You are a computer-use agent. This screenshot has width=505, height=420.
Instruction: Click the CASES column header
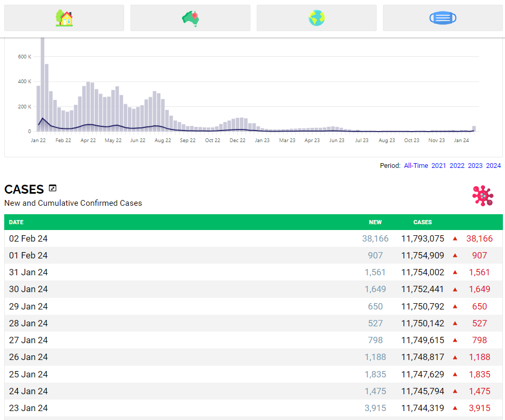pos(422,222)
